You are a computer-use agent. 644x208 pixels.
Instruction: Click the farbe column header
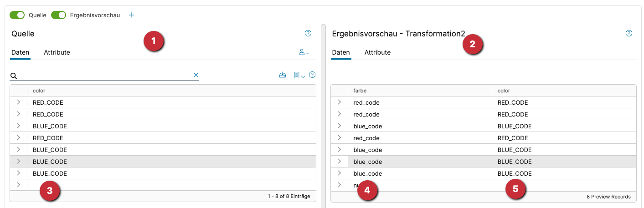coord(360,91)
